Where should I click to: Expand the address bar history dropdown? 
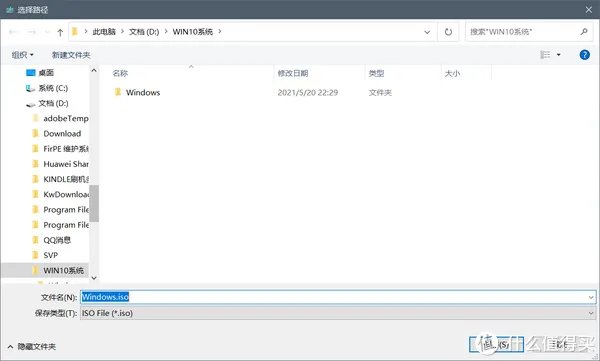pyautogui.click(x=427, y=32)
